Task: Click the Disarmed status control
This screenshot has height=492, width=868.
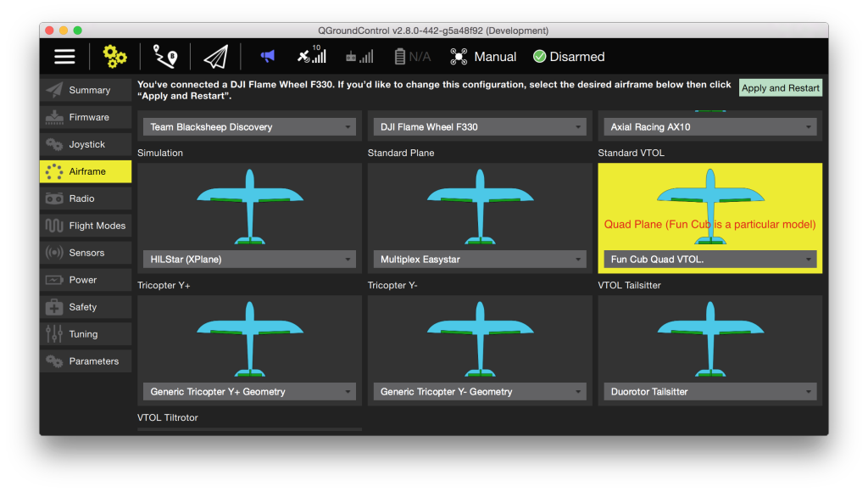Action: pos(568,57)
